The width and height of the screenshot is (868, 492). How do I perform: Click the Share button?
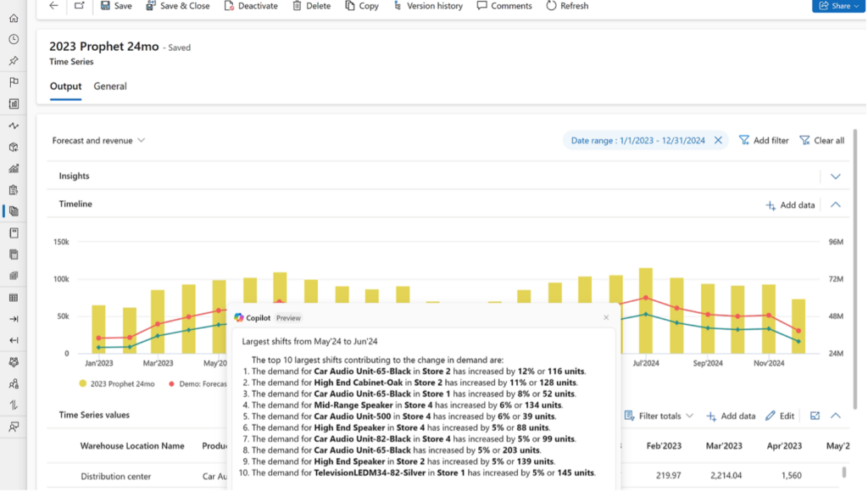pos(835,6)
